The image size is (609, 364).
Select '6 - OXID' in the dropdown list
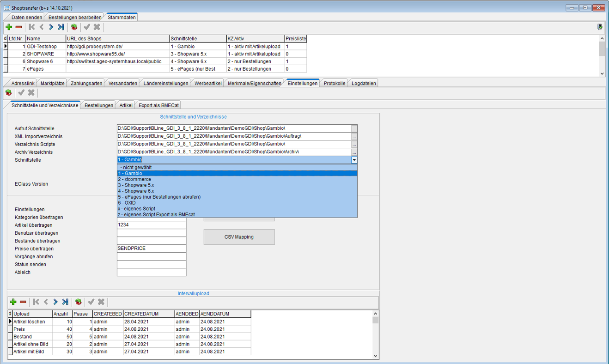tap(127, 203)
